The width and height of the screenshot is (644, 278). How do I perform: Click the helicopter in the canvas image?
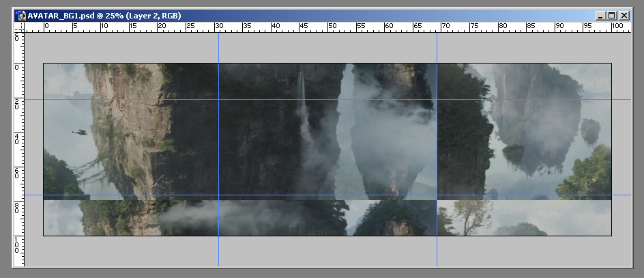click(79, 132)
